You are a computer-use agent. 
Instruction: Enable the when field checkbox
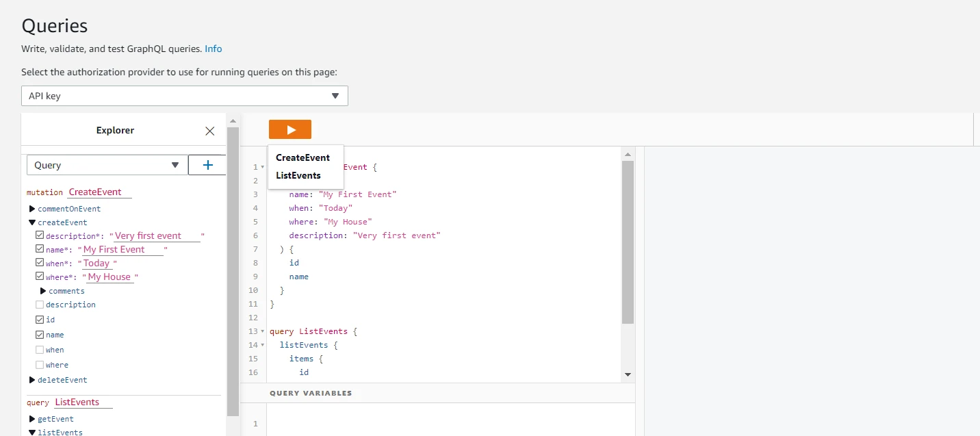pos(40,350)
